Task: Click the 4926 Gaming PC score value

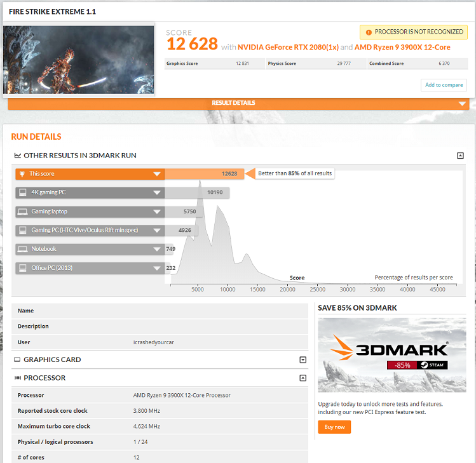Action: click(x=185, y=231)
